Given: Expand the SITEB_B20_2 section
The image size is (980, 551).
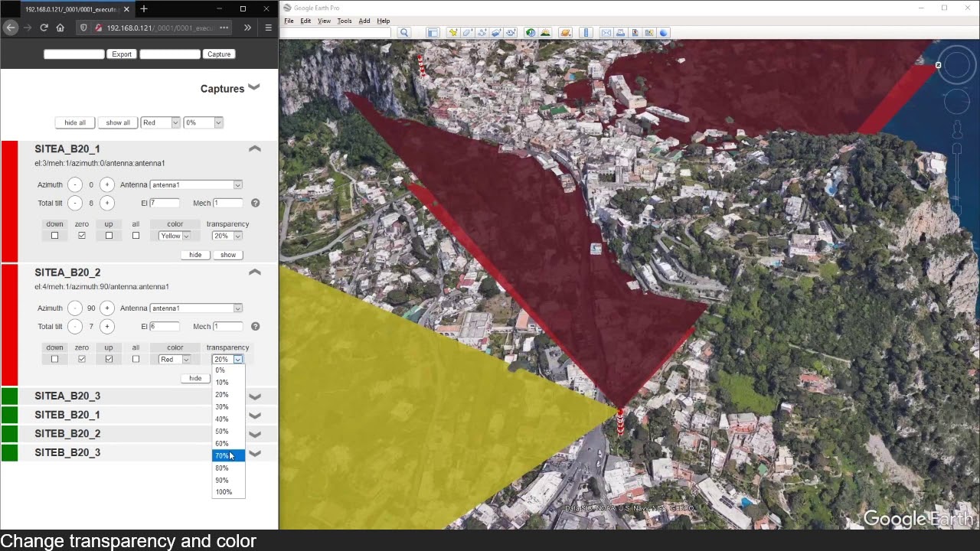Looking at the screenshot, I should click(255, 434).
